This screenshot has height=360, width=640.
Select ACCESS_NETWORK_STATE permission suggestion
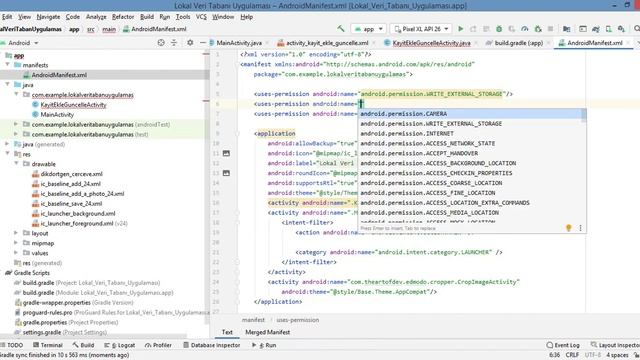(x=472, y=143)
